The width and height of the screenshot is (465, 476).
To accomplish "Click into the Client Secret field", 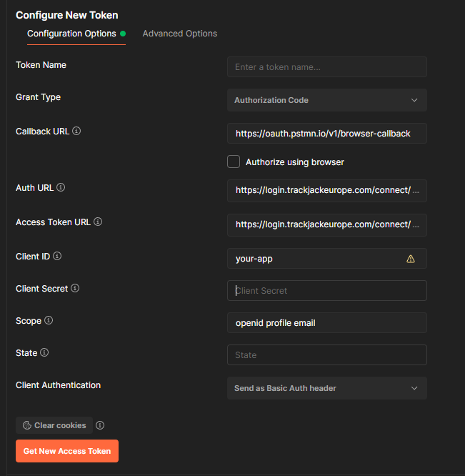I will pyautogui.click(x=326, y=291).
